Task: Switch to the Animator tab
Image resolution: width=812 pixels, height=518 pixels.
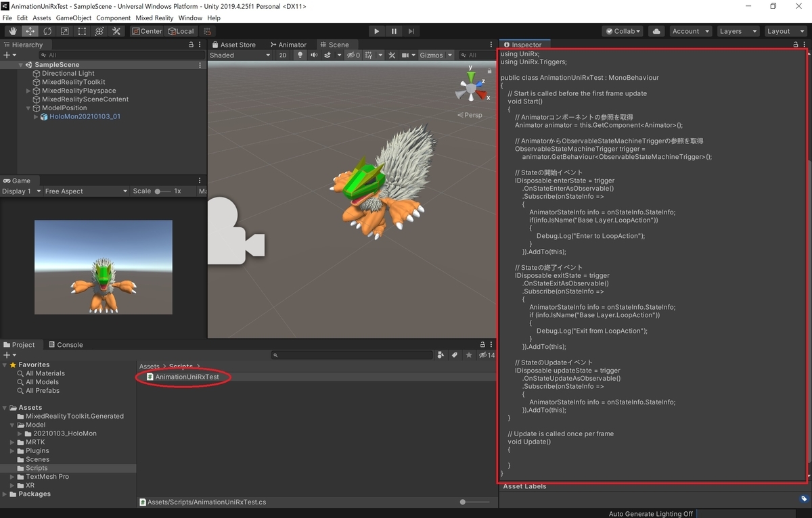Action: (x=288, y=45)
